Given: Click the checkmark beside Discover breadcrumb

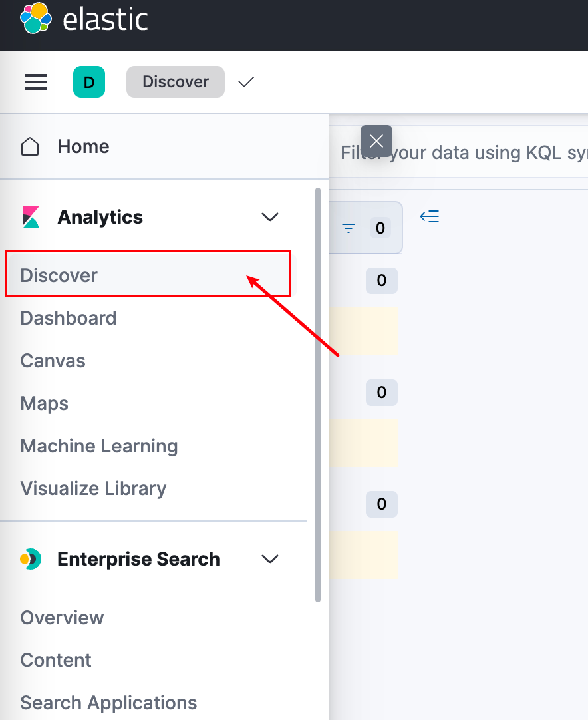Looking at the screenshot, I should pyautogui.click(x=246, y=82).
